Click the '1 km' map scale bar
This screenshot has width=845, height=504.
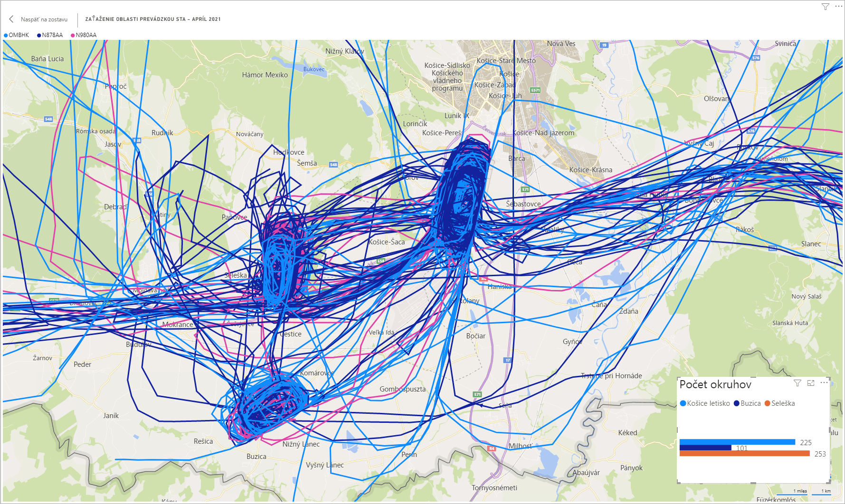pos(826,492)
